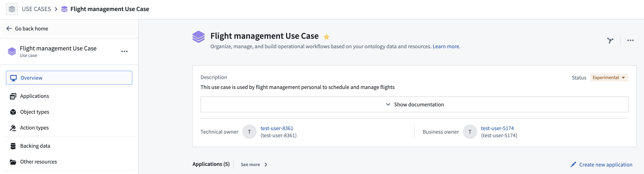Click the Action types pencil icon

[x=13, y=128]
